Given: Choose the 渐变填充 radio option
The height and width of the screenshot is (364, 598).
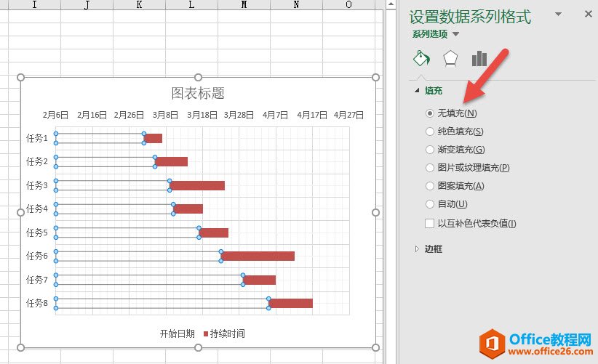Looking at the screenshot, I should tap(431, 150).
